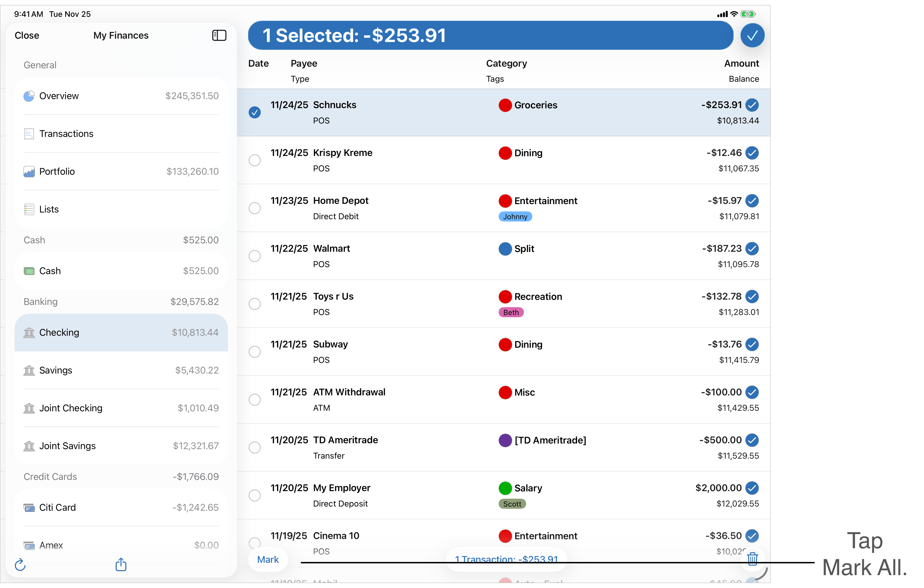924x588 pixels.
Task: Tap the Transactions receipt icon
Action: click(x=29, y=134)
